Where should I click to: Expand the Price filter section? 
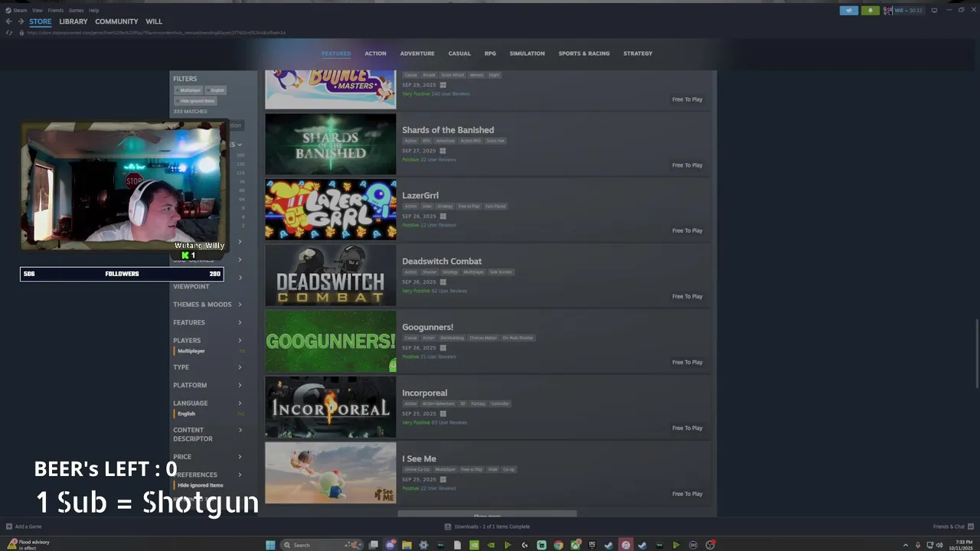pos(207,457)
